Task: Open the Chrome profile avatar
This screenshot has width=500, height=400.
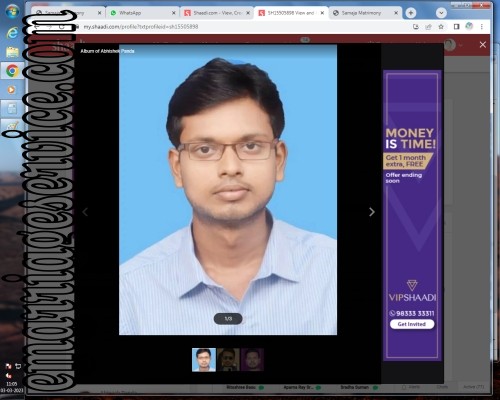Action: click(469, 26)
